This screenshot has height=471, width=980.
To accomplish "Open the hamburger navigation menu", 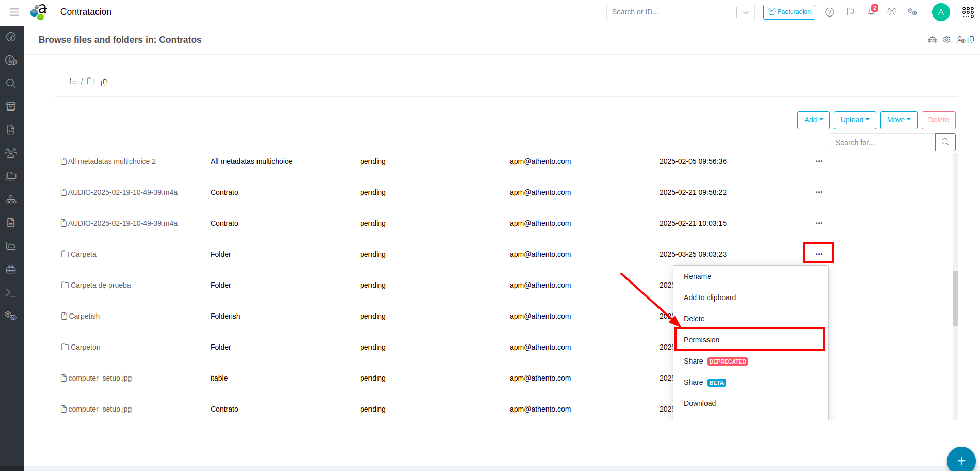I will pos(14,12).
